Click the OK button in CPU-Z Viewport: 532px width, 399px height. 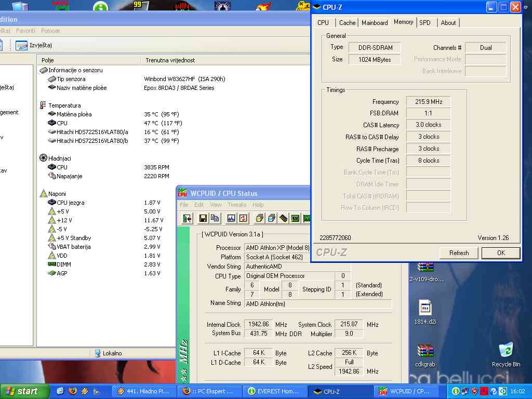point(500,253)
